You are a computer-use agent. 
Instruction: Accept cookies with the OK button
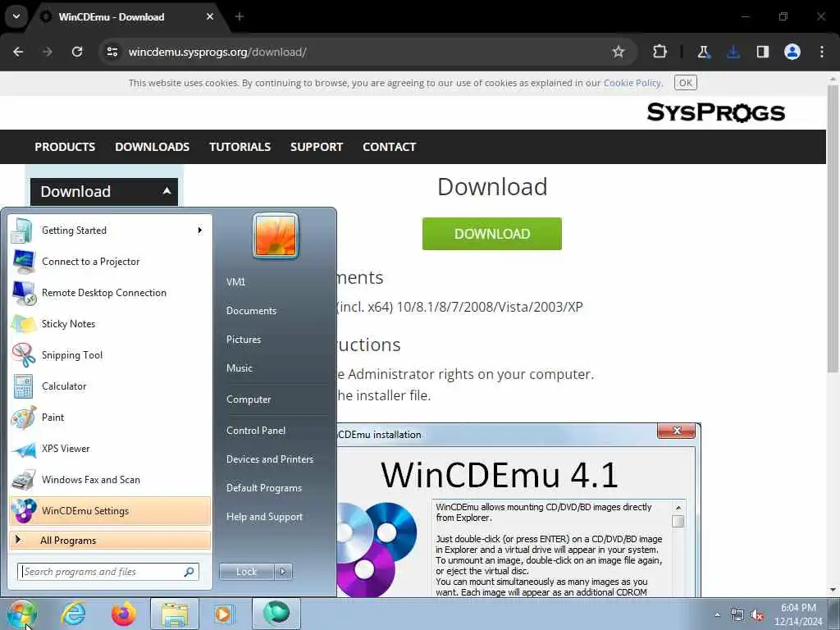685,83
